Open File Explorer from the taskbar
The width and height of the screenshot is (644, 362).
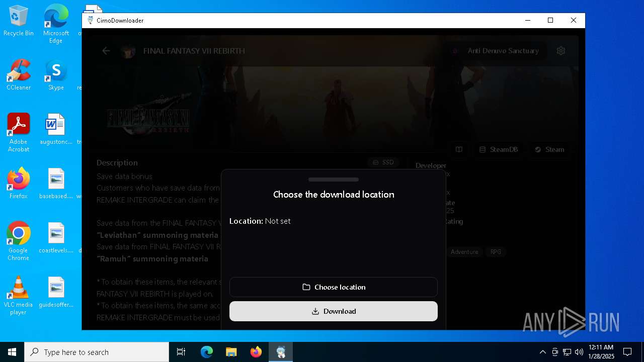click(x=231, y=352)
